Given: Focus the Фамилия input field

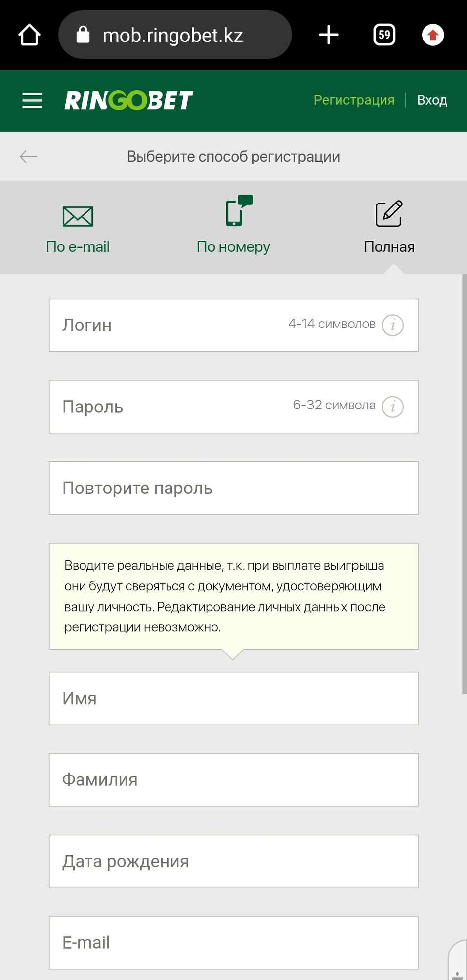Looking at the screenshot, I should [234, 780].
